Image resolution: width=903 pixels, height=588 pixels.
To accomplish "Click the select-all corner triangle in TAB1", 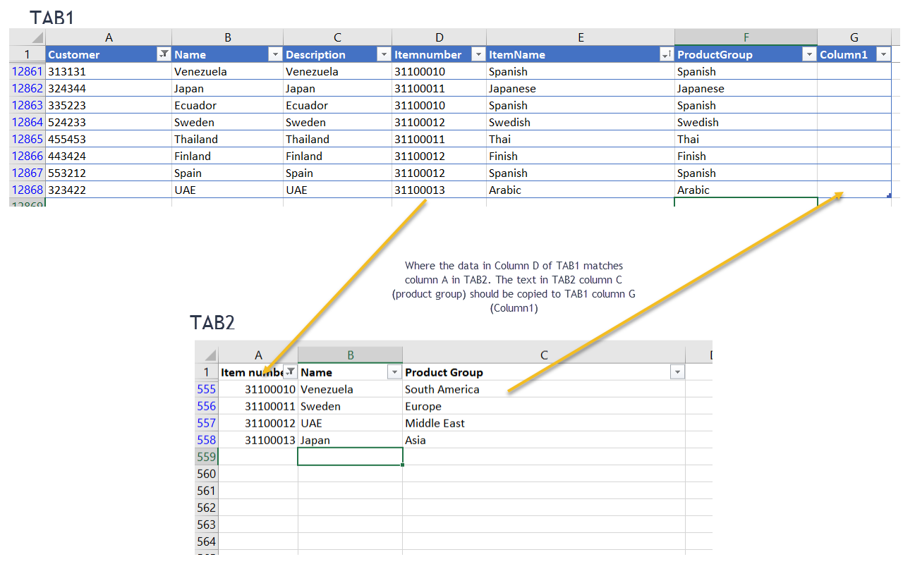I will tap(37, 38).
